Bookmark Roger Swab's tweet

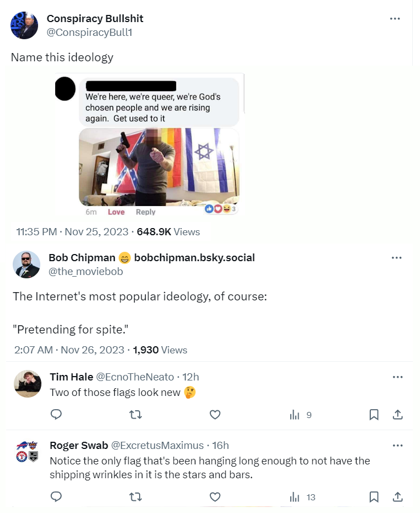point(374,498)
